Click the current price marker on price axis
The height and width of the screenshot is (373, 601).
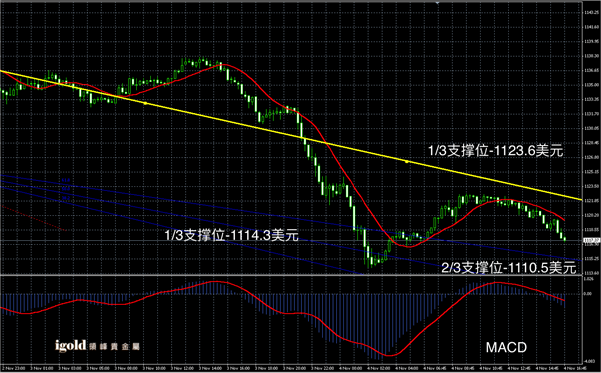(x=590, y=240)
